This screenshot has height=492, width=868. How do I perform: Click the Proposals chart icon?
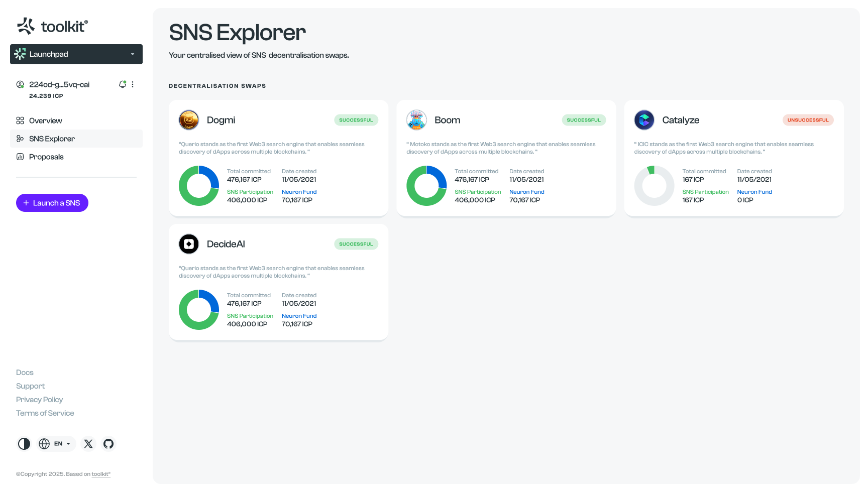coord(20,157)
